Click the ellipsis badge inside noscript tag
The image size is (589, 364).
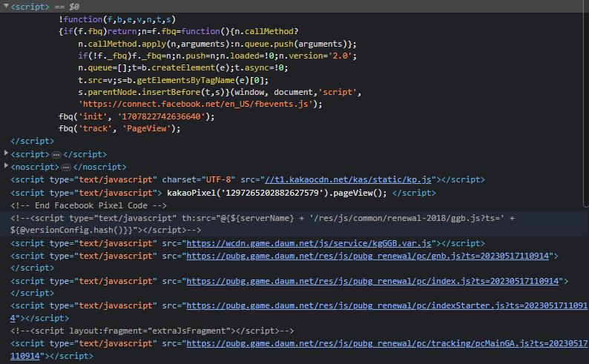click(x=66, y=167)
